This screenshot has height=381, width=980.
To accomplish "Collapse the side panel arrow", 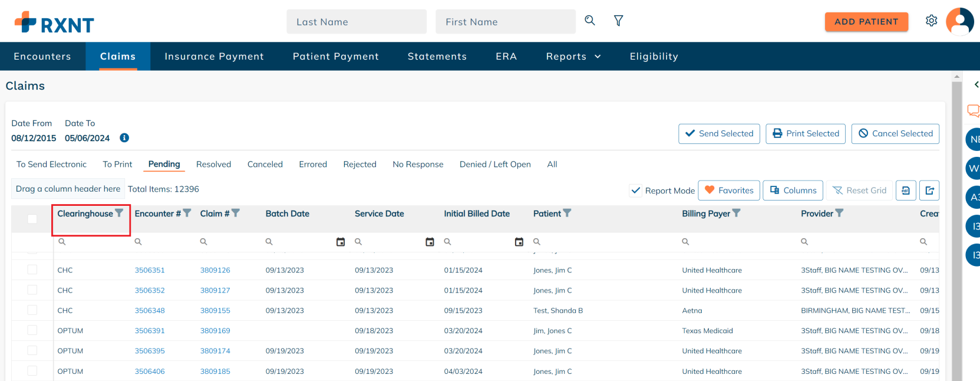I will 976,85.
